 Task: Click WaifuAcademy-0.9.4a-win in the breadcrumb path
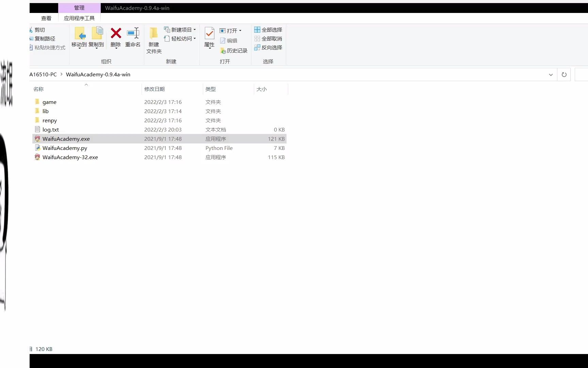click(x=98, y=75)
